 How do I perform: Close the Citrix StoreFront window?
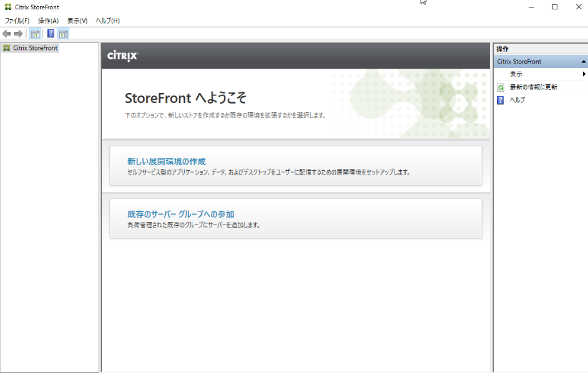(x=578, y=7)
